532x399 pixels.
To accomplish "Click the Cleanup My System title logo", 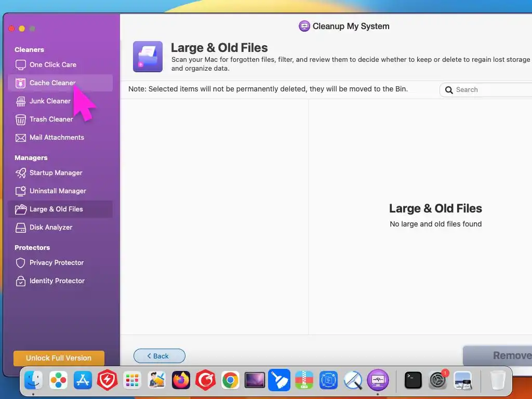I will (304, 26).
